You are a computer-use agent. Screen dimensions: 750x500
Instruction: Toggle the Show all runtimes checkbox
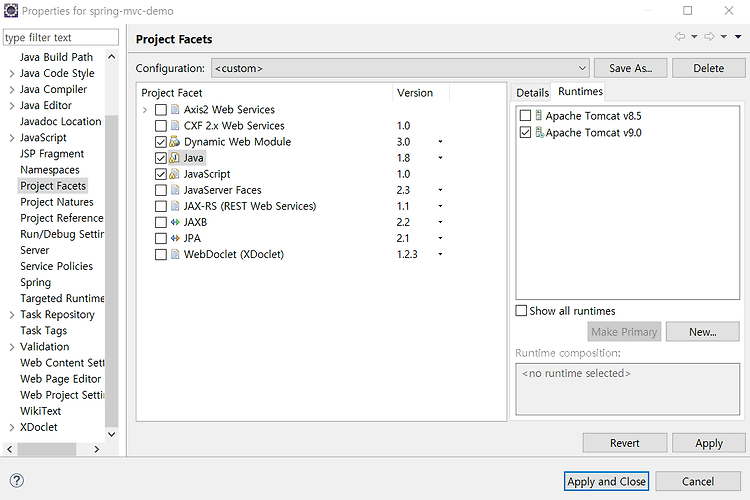521,311
